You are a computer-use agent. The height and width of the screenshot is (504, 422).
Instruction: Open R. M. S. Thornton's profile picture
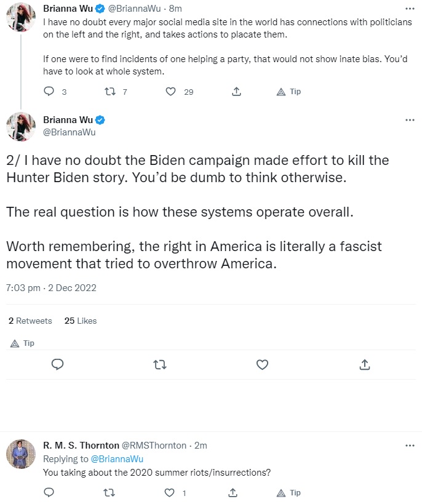coord(21,454)
